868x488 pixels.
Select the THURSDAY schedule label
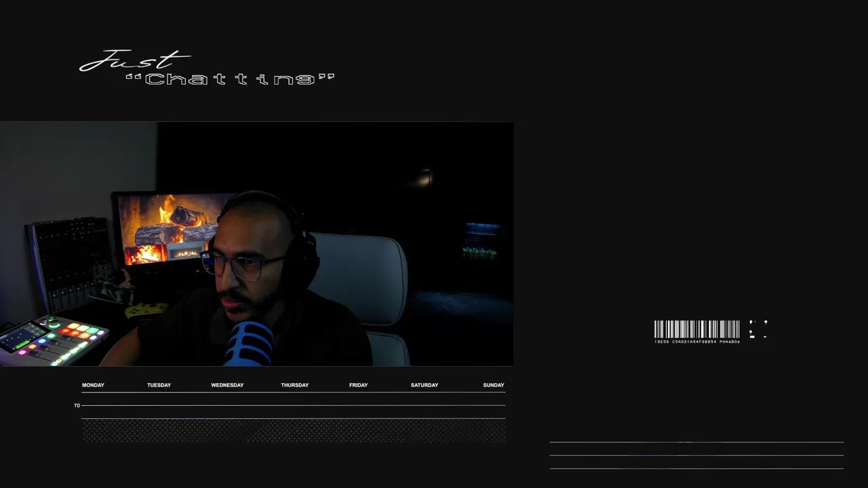point(294,385)
